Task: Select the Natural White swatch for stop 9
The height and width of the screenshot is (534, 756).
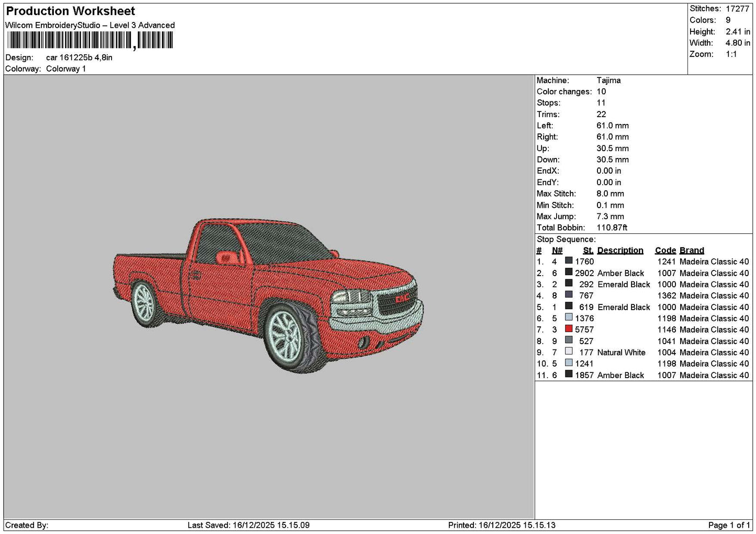Action: point(569,351)
